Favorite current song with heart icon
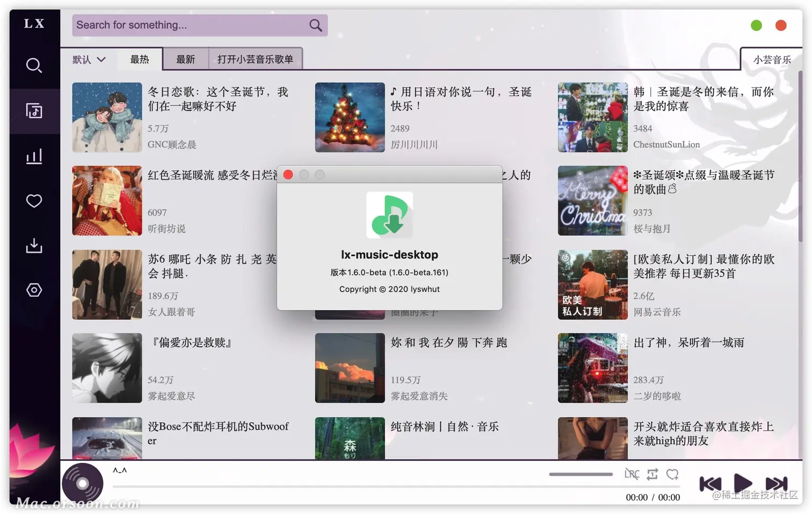This screenshot has width=812, height=514. coord(672,474)
